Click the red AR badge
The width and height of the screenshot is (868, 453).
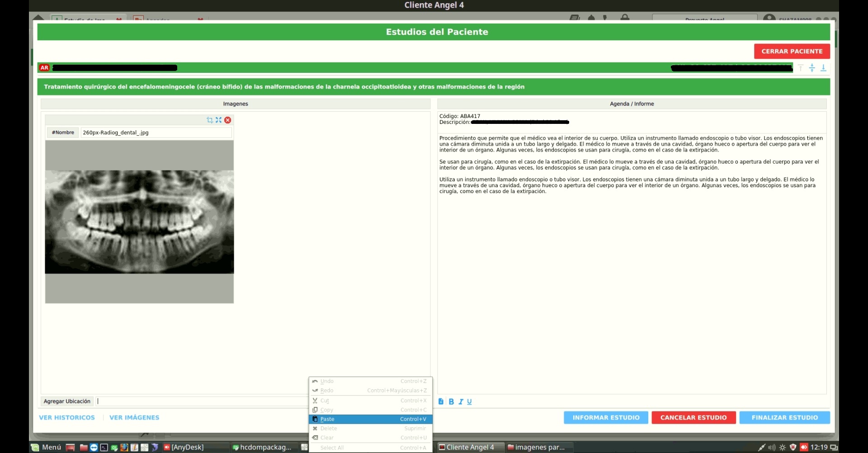(x=44, y=68)
